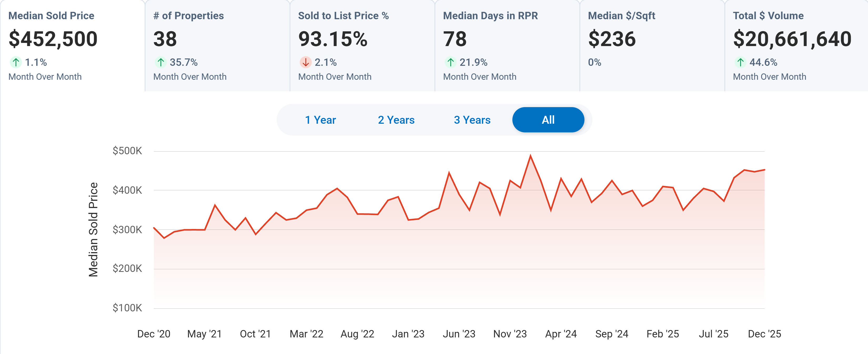Click green up arrow beside 21.9%
868x354 pixels.
coord(451,62)
